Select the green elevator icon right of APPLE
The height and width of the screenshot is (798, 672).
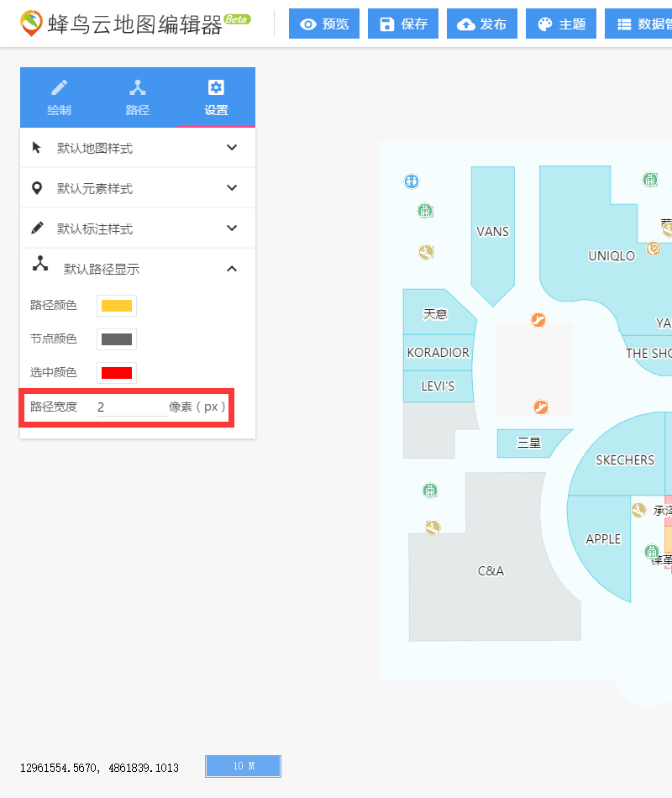652,551
